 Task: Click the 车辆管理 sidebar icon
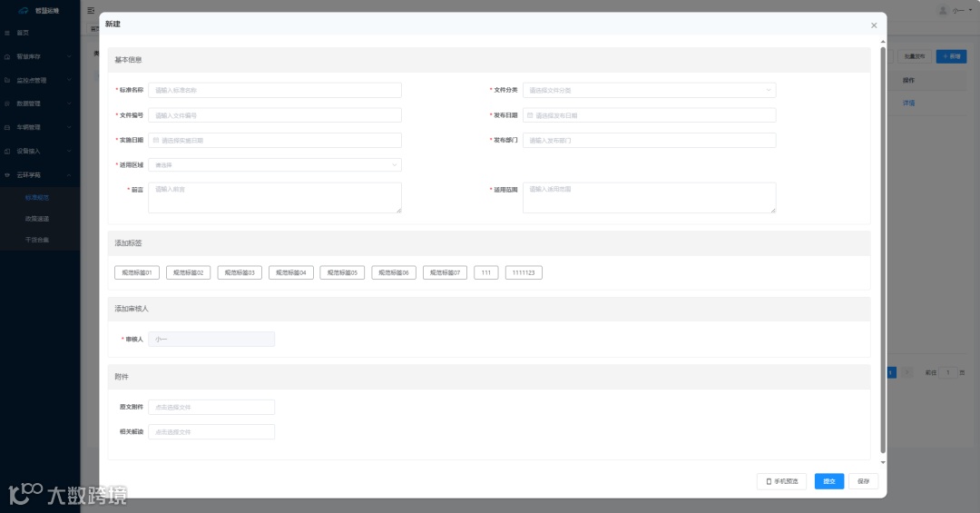coord(7,127)
